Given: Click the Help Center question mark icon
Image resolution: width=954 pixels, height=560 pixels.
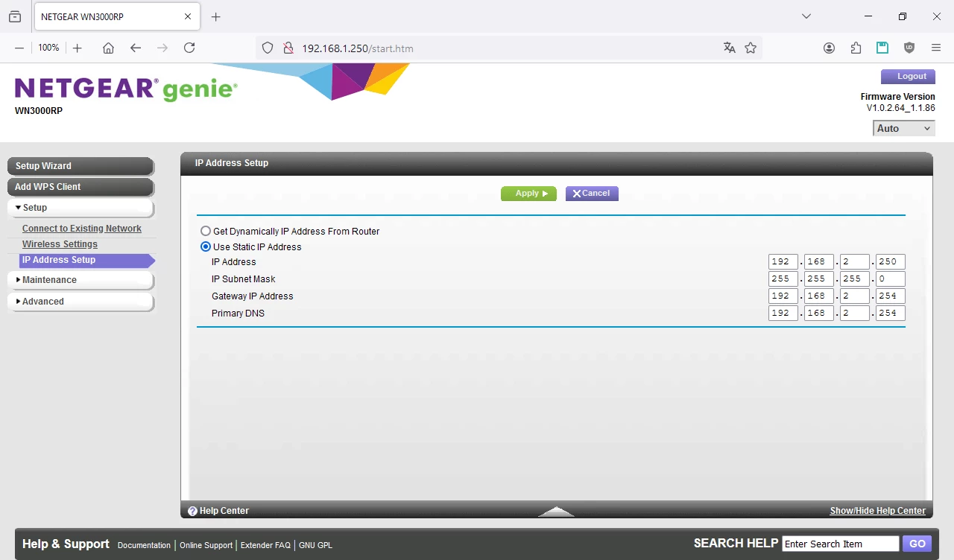Looking at the screenshot, I should tap(192, 511).
